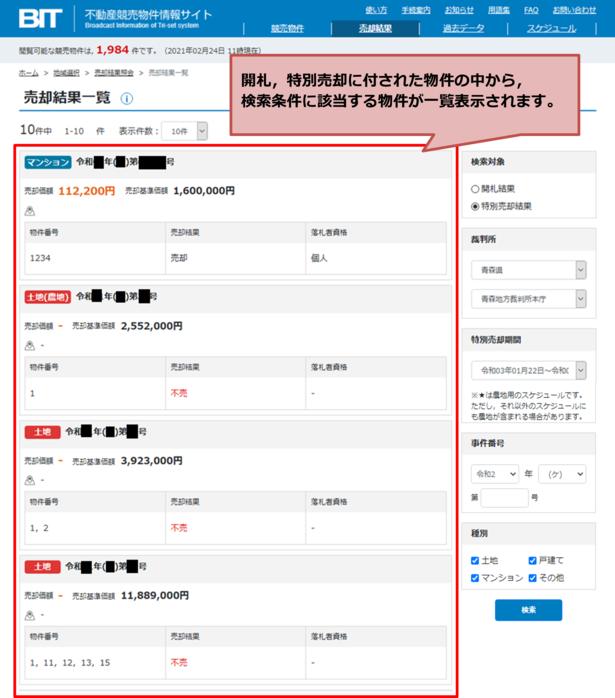
Task: Open the 青森県 prefecture dropdown
Action: pos(528,270)
